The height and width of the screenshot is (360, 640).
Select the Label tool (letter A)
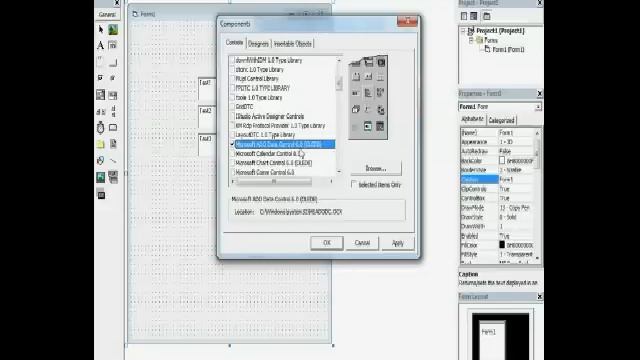point(100,45)
